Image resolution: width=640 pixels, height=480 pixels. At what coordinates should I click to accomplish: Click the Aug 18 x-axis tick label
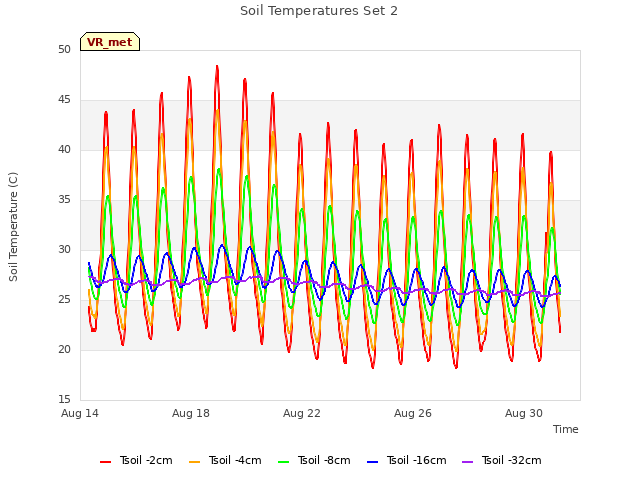[191, 413]
